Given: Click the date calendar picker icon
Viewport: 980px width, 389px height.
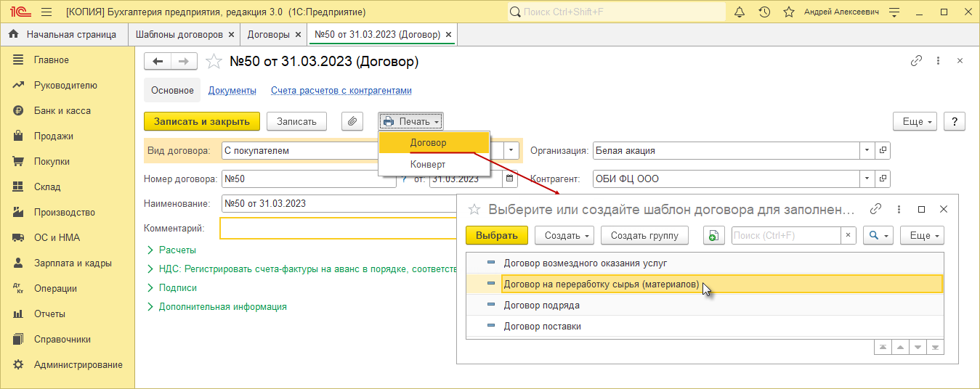Looking at the screenshot, I should coord(510,179).
